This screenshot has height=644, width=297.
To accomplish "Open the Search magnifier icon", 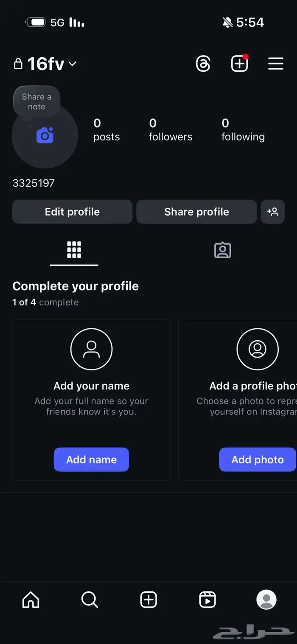I will tap(90, 600).
